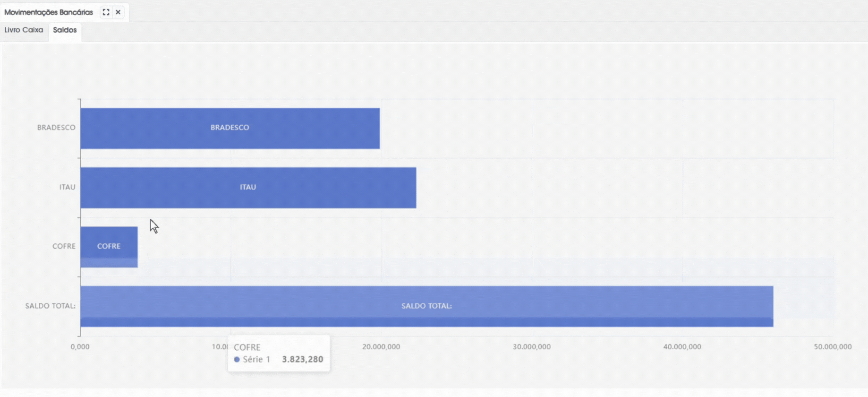Click the SALDO TOTAL: y-axis label
This screenshot has width=868, height=397.
pos(51,306)
